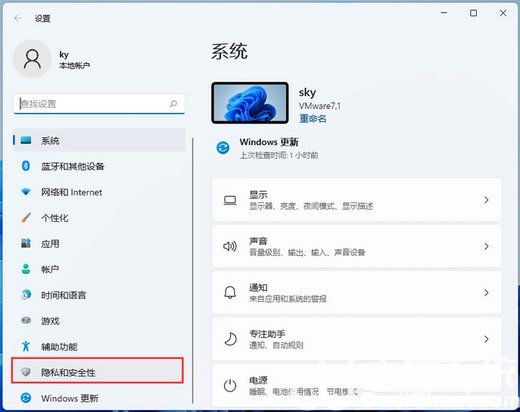Click the Windows 更新 status sync icon
Screen dimensions: 520x412
[223, 147]
